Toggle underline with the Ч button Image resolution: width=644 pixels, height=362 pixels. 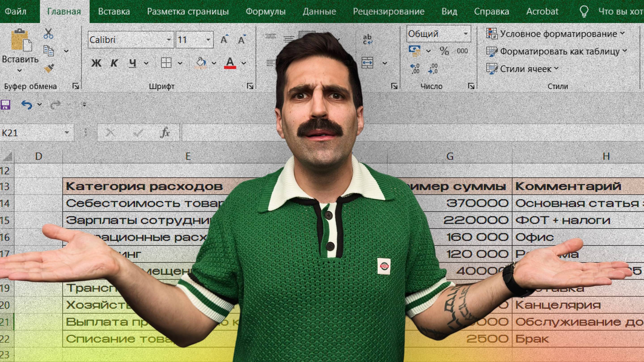[x=133, y=63]
